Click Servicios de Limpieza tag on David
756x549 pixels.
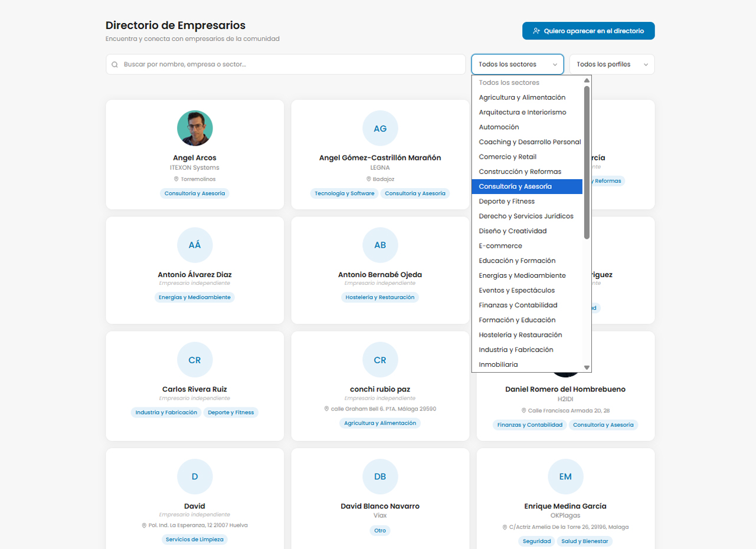point(195,540)
